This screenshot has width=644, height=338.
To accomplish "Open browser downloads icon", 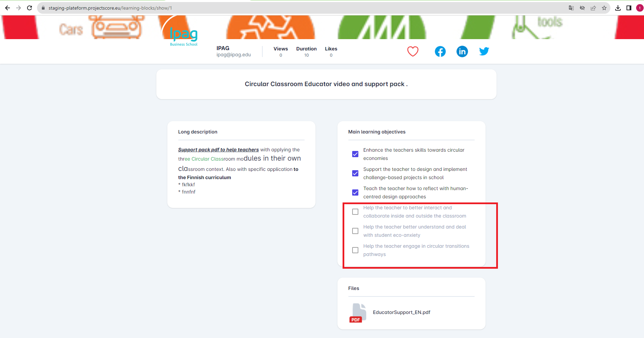I will 618,8.
